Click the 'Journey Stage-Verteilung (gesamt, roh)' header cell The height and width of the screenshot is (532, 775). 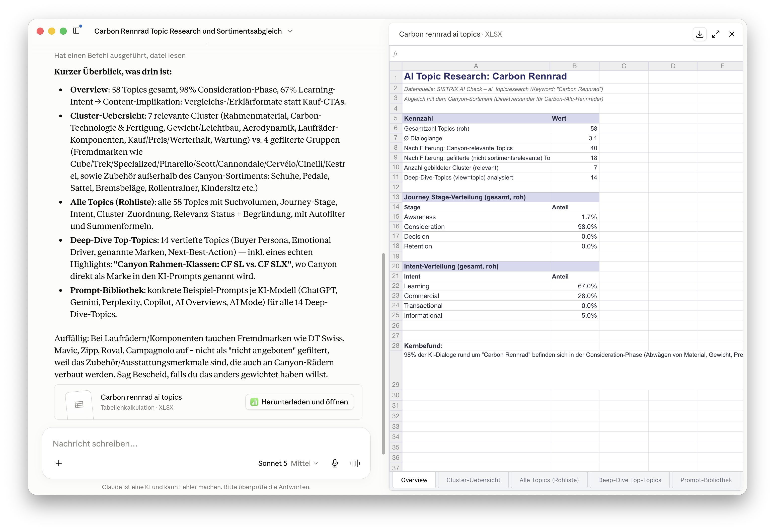click(x=476, y=197)
